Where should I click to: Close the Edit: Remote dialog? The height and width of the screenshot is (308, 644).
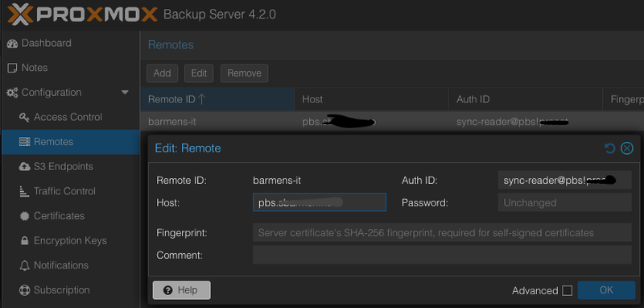[627, 148]
